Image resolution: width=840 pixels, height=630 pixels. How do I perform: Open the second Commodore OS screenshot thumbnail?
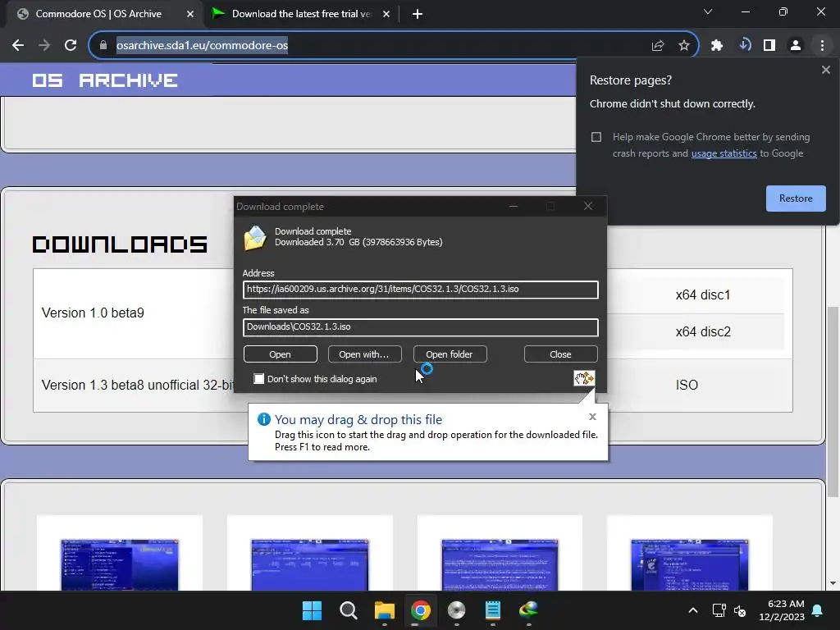pos(309,564)
